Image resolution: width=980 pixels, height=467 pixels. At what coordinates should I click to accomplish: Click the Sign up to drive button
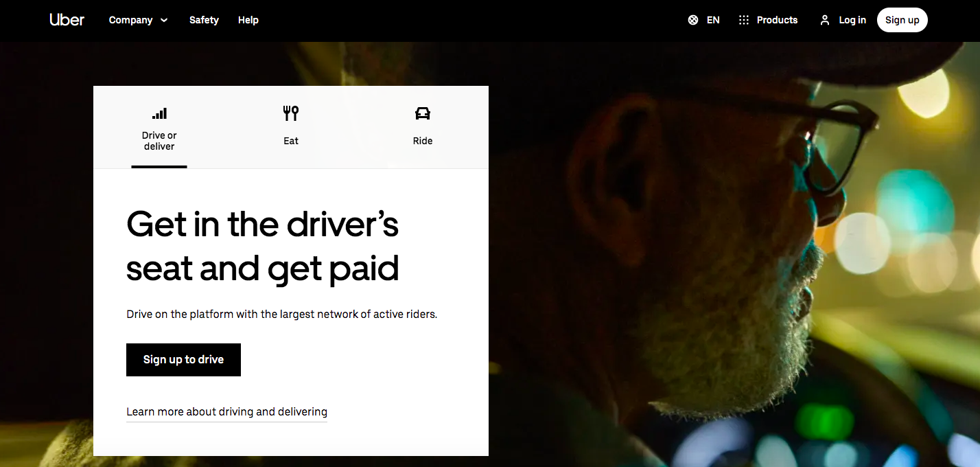tap(183, 360)
